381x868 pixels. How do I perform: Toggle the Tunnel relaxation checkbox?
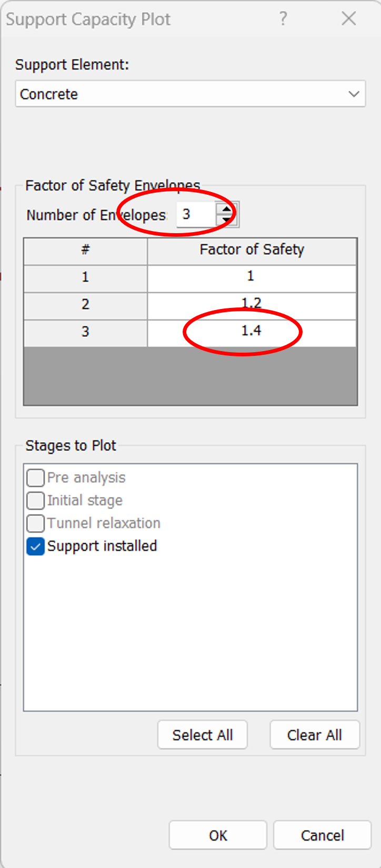tap(36, 523)
